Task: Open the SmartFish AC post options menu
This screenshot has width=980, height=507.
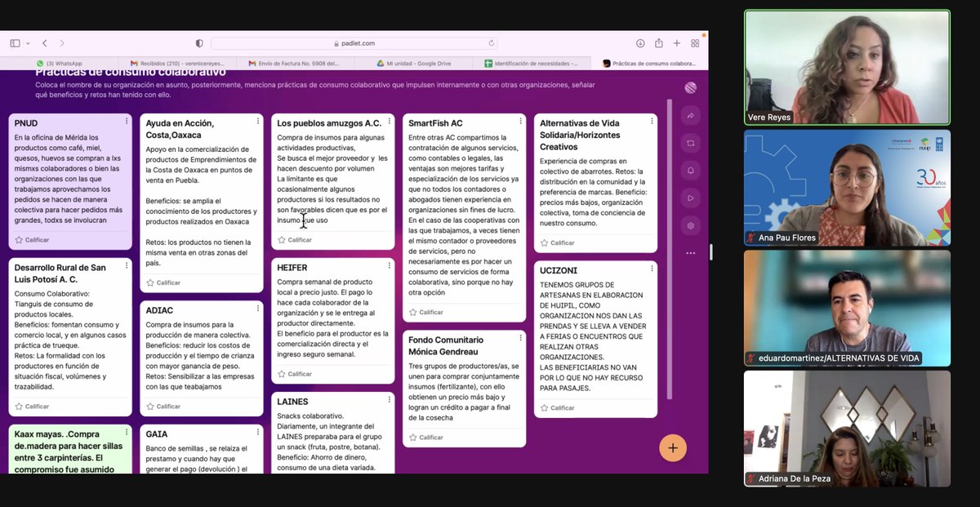Action: tap(520, 122)
